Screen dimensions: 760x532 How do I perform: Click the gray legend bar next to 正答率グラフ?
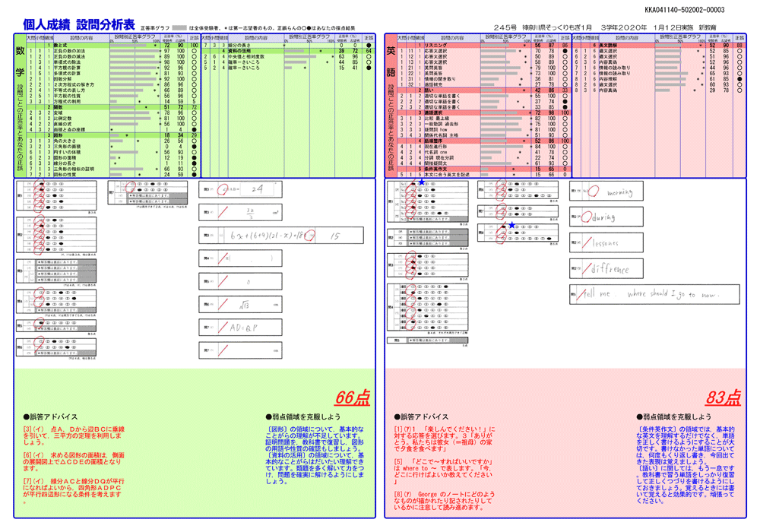point(179,28)
